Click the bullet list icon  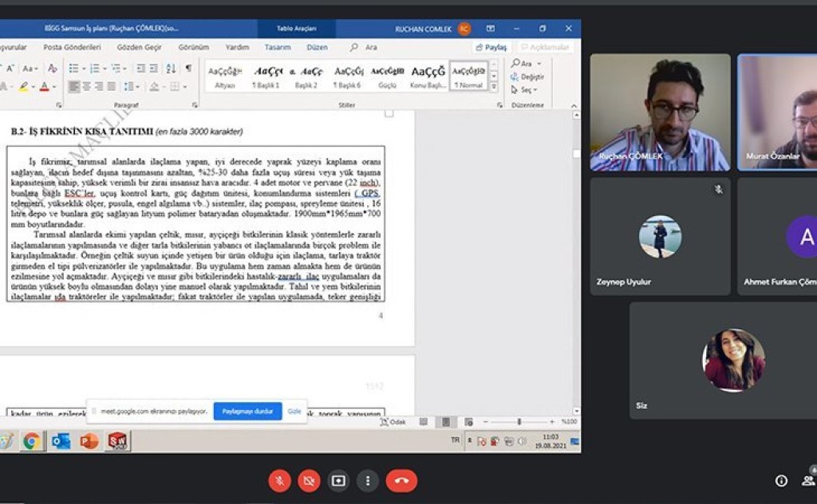coord(74,69)
